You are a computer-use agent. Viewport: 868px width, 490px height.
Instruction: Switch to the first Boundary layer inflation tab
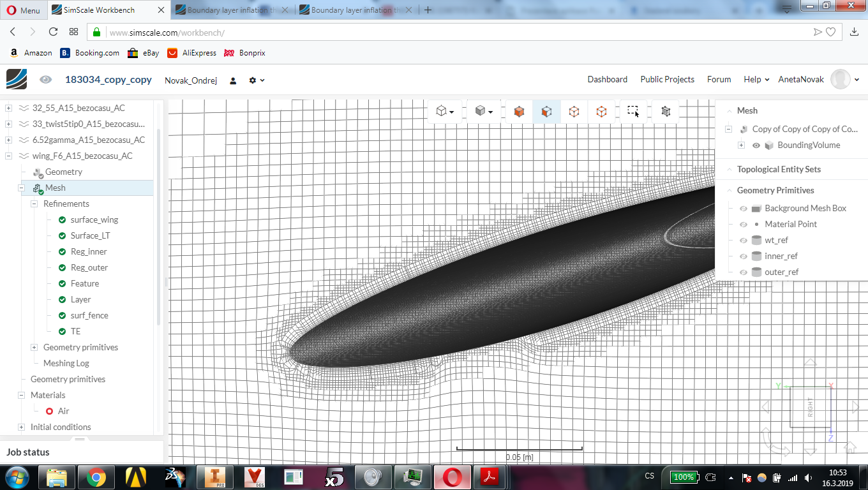(x=232, y=10)
